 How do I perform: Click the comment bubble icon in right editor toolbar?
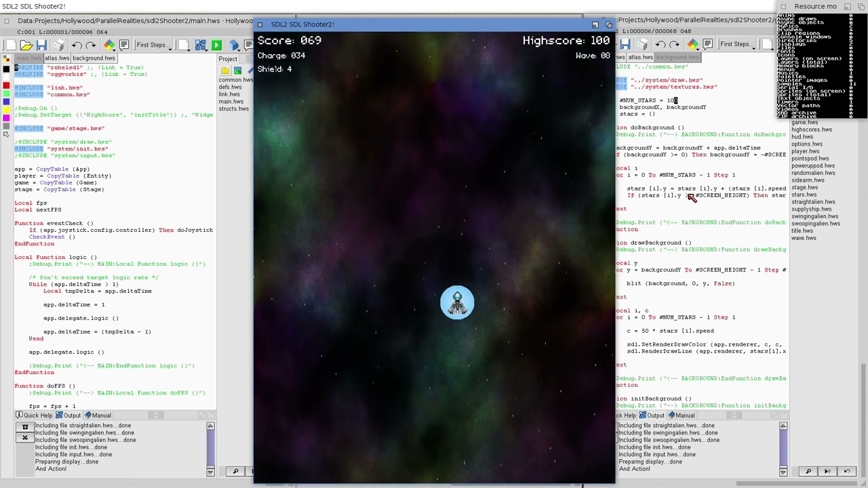point(707,45)
